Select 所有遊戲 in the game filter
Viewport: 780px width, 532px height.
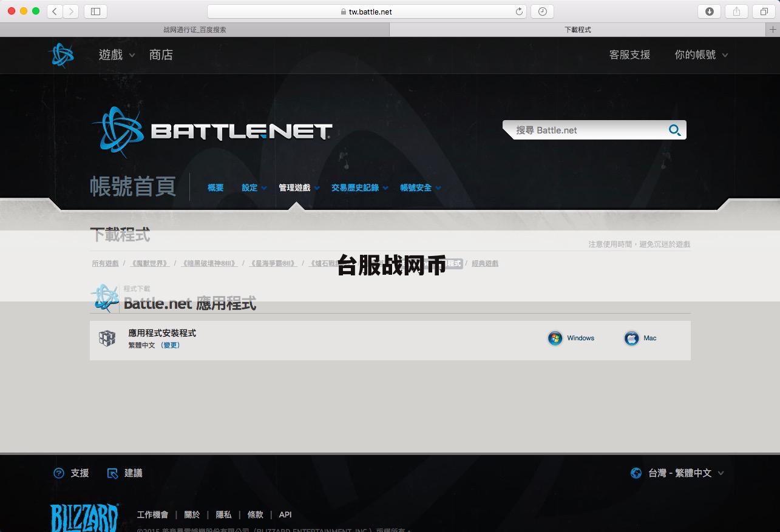point(105,263)
